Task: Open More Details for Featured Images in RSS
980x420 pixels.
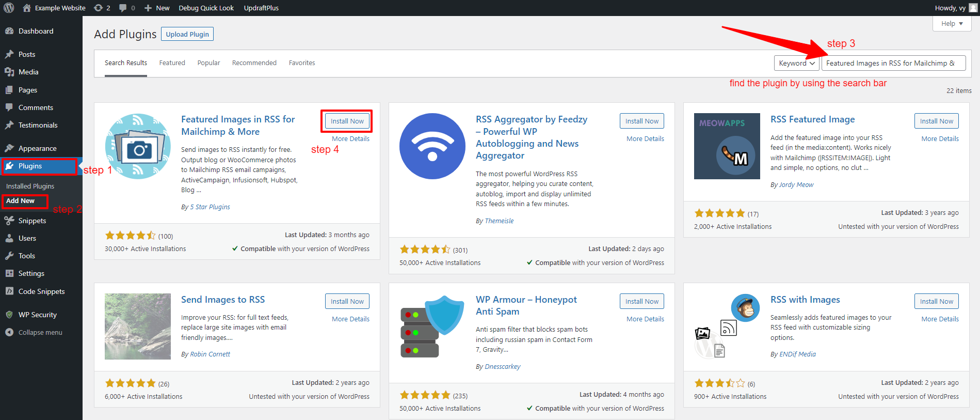Action: point(350,138)
